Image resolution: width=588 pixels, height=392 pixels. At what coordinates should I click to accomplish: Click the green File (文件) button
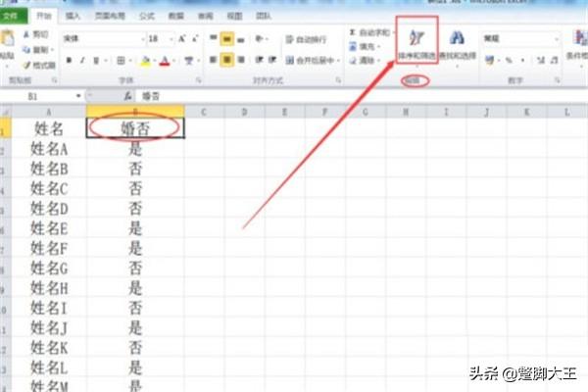coord(13,17)
